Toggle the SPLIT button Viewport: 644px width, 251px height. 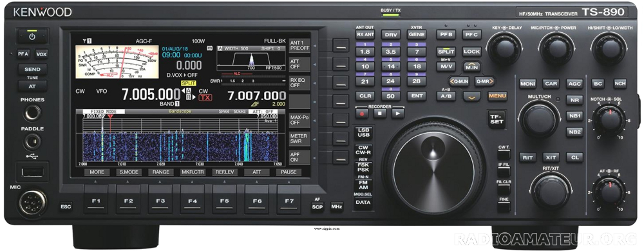click(x=446, y=52)
